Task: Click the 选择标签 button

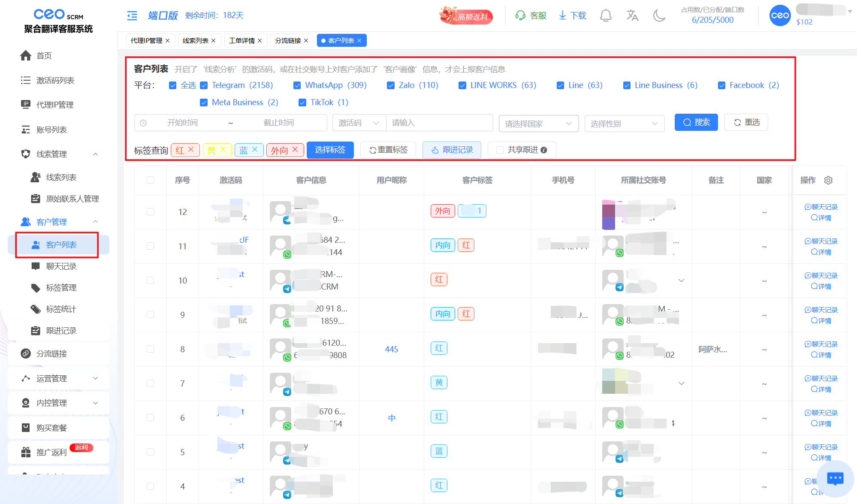Action: 330,150
